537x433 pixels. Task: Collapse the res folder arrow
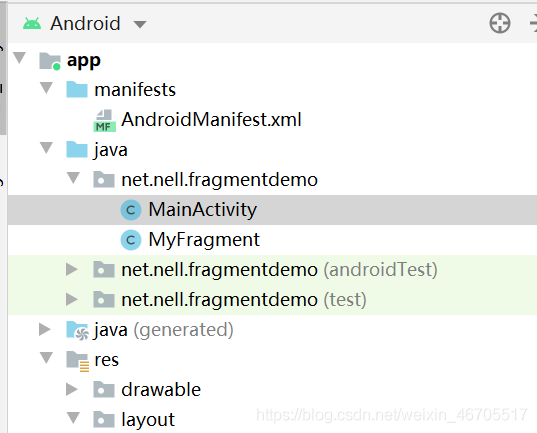(x=46, y=358)
